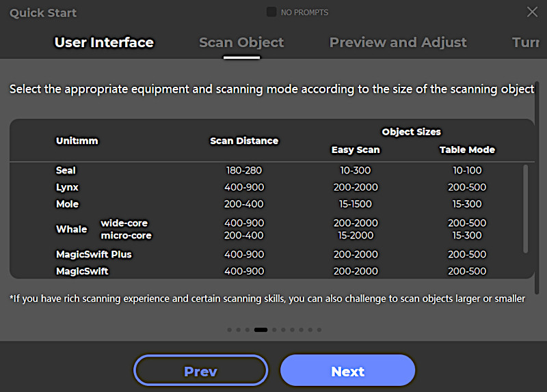Click the Scan Distance column header

tap(244, 141)
